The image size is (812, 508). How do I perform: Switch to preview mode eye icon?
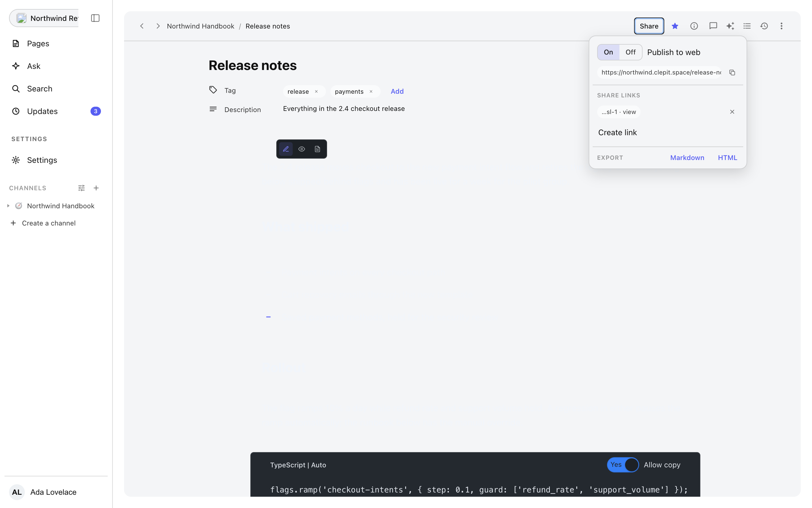tap(302, 149)
